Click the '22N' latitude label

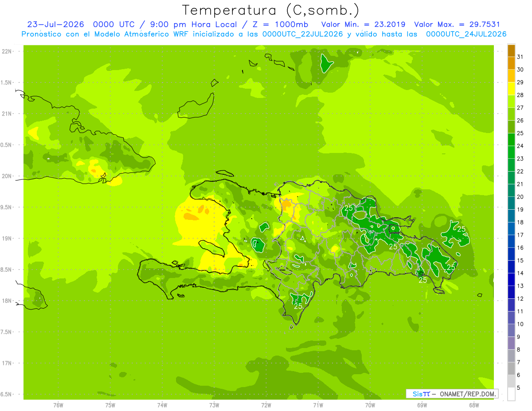coord(7,51)
